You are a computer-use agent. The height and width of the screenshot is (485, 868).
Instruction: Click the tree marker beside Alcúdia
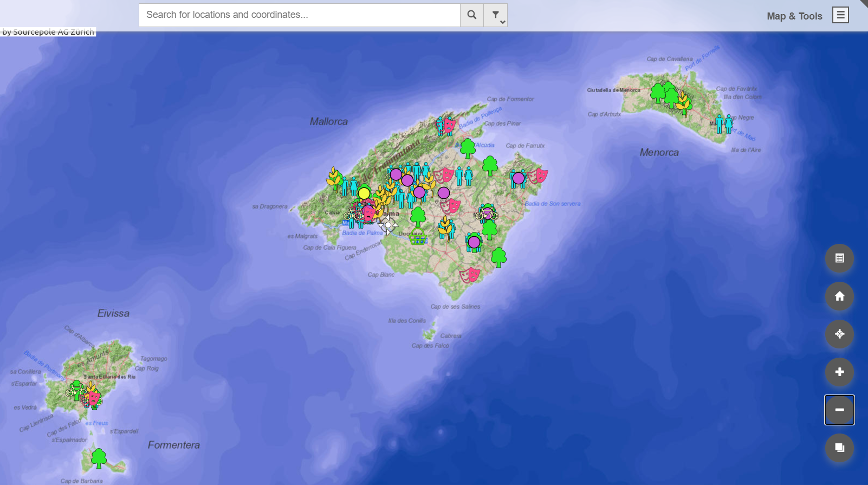click(468, 148)
